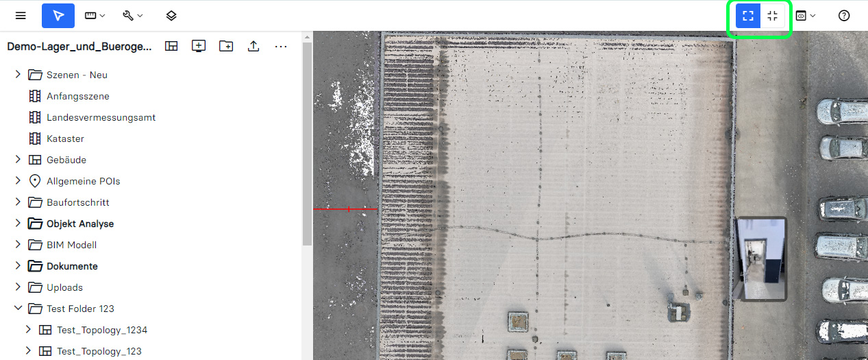Viewport: 868px width, 360px height.
Task: Create a new folder in project
Action: 226,46
